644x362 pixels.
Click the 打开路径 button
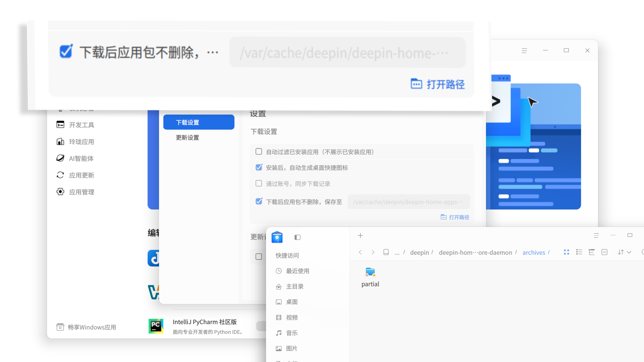point(455,217)
